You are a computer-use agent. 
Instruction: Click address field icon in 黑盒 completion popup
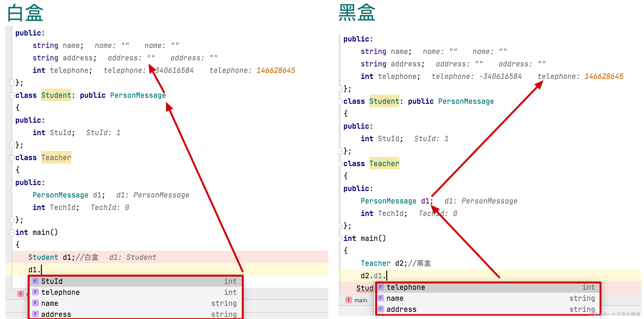coord(381,309)
